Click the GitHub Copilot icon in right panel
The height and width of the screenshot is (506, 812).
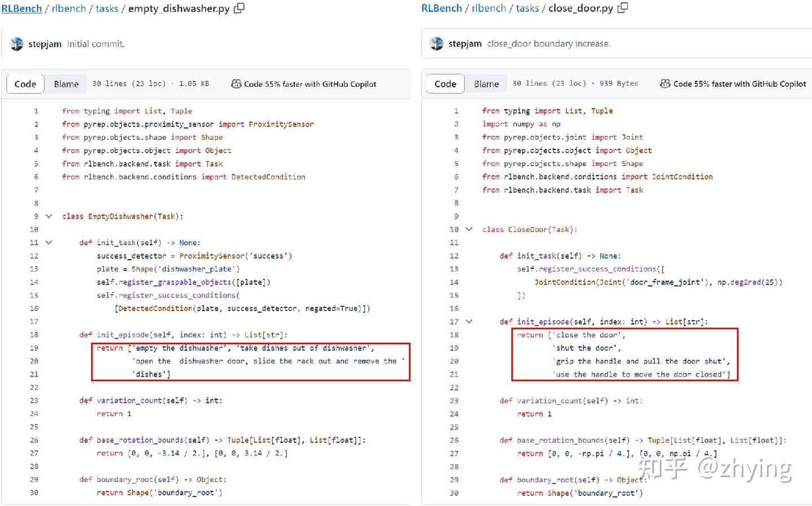click(665, 83)
